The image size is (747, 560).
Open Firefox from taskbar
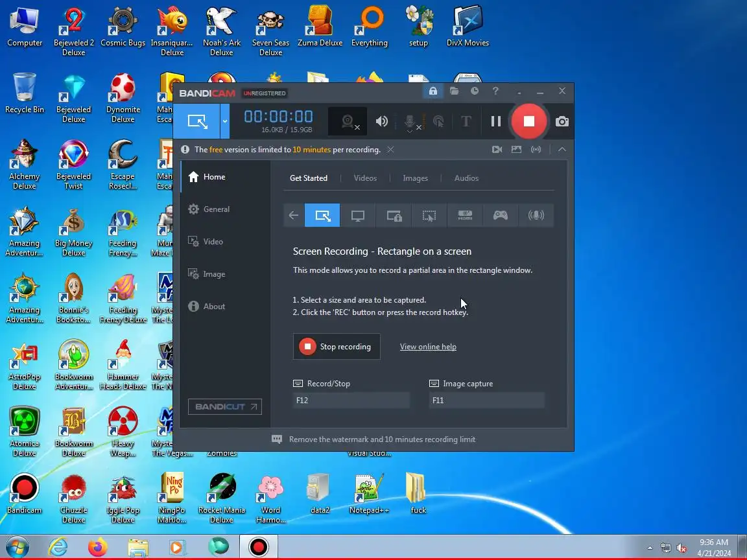coord(98,547)
